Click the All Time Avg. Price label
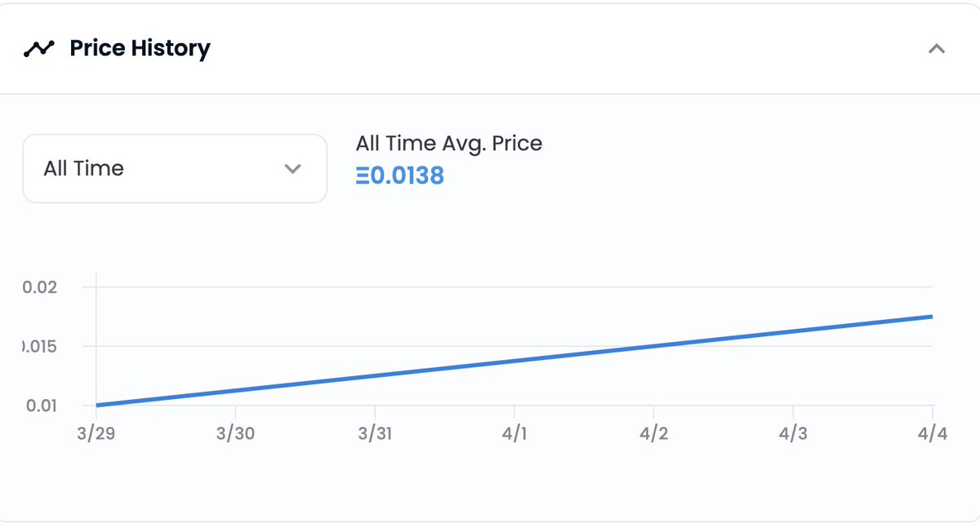The image size is (980, 528). click(449, 144)
